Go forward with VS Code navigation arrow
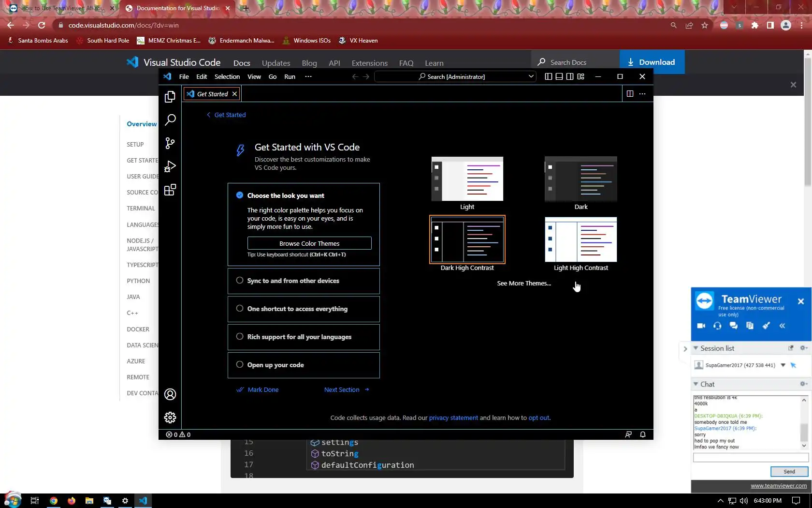 [x=366, y=76]
